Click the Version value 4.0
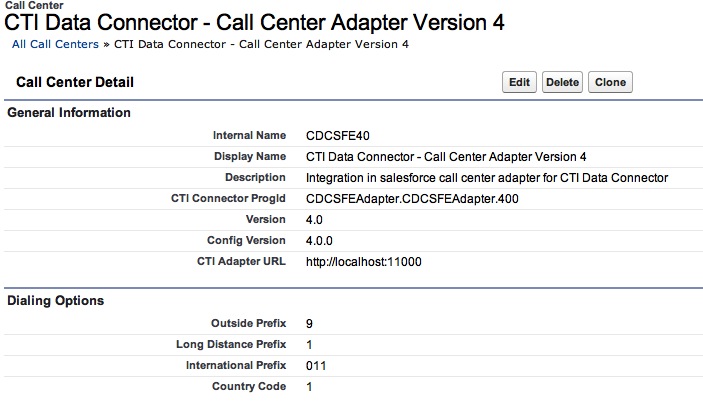The image size is (703, 401). point(314,220)
